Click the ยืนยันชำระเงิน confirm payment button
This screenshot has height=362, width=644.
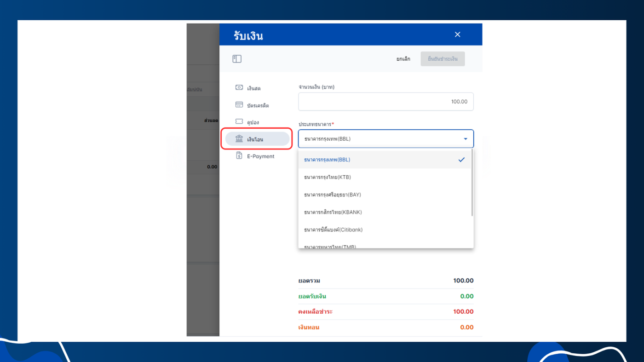[x=443, y=59]
